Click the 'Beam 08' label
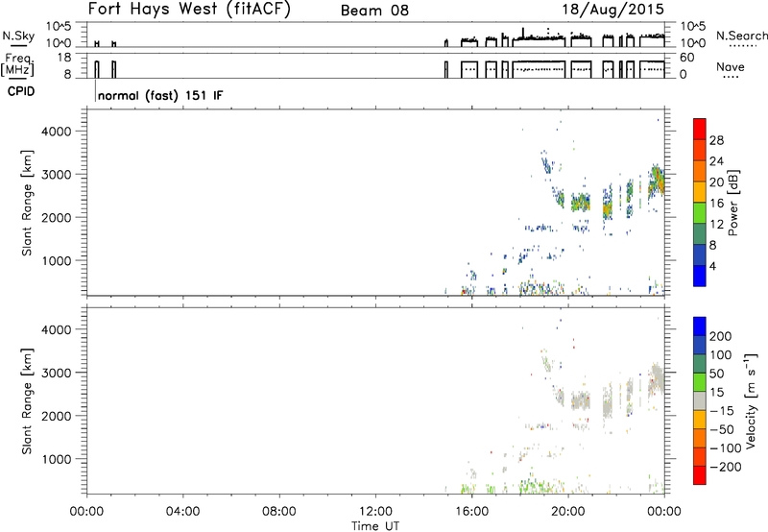This screenshot has height=532, width=768. tap(374, 11)
